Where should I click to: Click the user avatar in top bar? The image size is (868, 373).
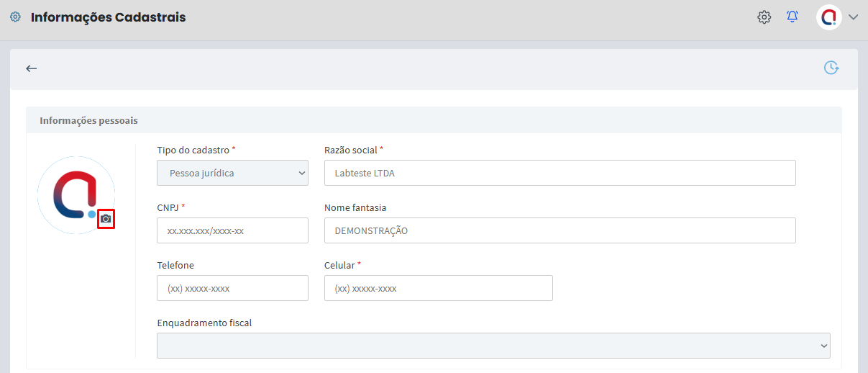828,17
